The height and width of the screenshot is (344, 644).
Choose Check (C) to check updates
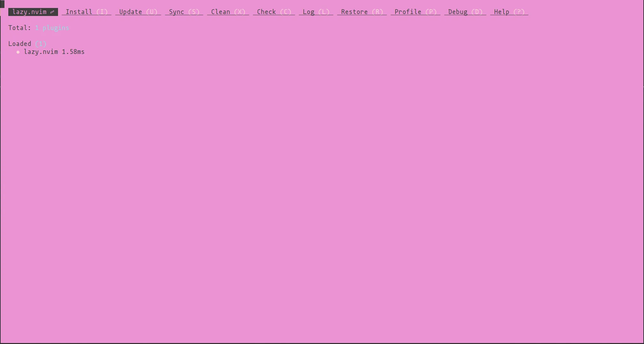pyautogui.click(x=274, y=12)
